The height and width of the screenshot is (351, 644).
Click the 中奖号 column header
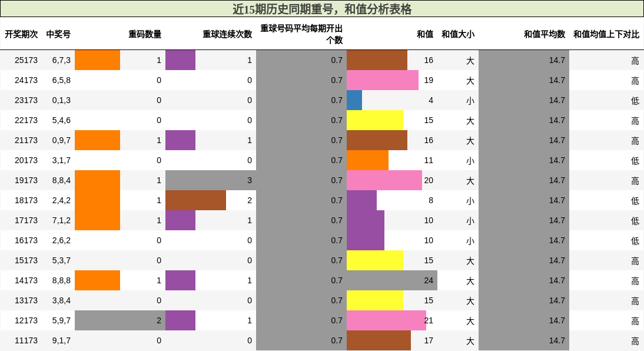(x=58, y=34)
